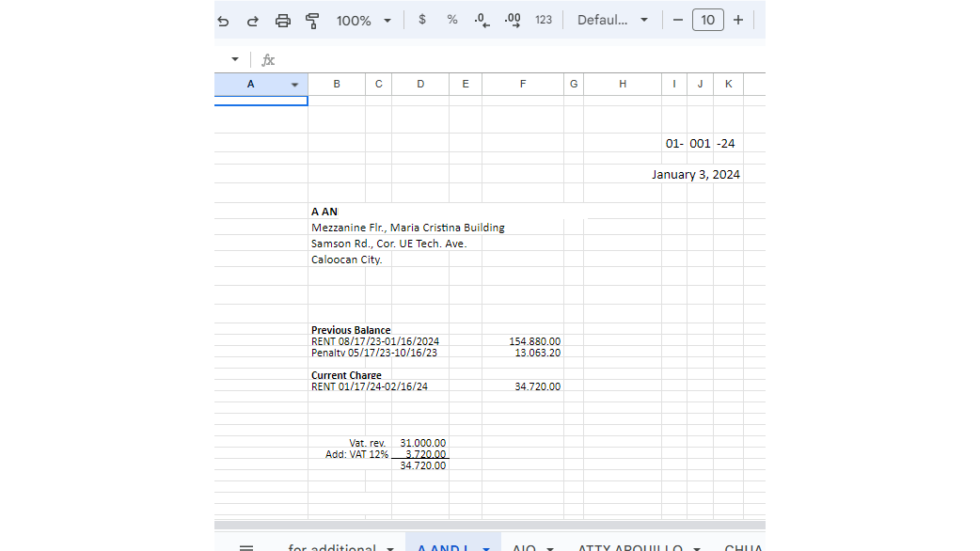980x551 pixels.
Task: Switch to ATTY ARQUILLO sheet tab
Action: [x=629, y=547]
